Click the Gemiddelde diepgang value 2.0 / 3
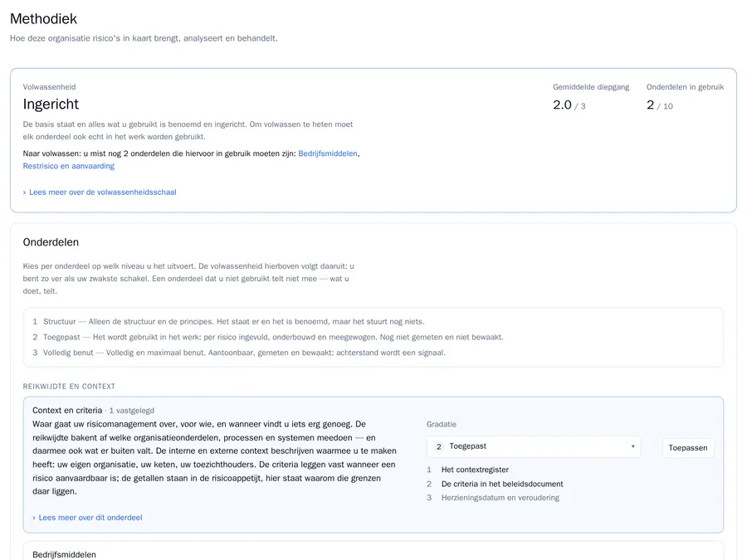The height and width of the screenshot is (560, 747). pyautogui.click(x=569, y=105)
